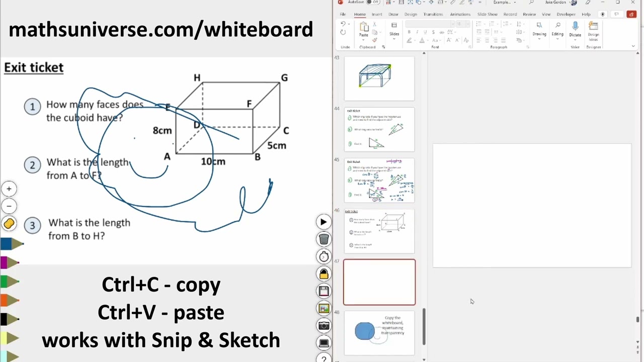This screenshot has height=362, width=644.
Task: Click the Cut scissors icon
Action: (x=375, y=24)
